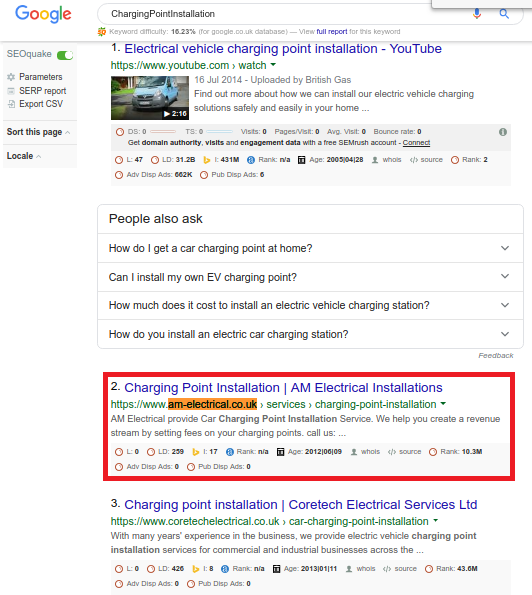Expand the Locale section
The height and width of the screenshot is (595, 532).
tap(24, 156)
